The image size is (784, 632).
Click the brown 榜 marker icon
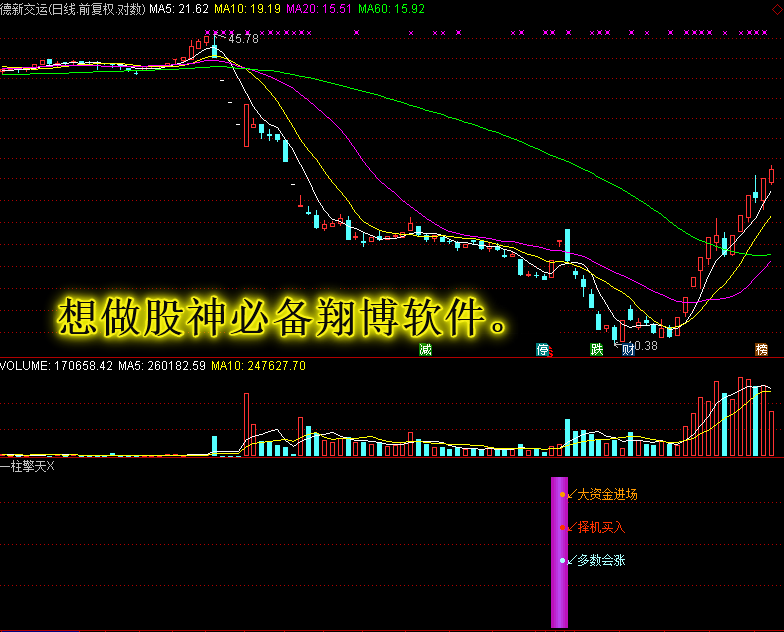(762, 350)
